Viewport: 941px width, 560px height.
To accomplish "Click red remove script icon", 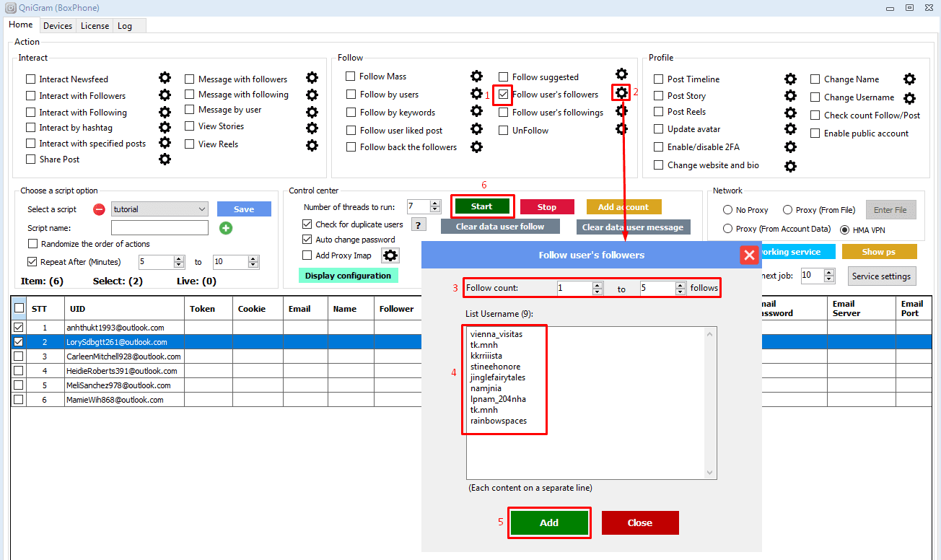I will [100, 209].
